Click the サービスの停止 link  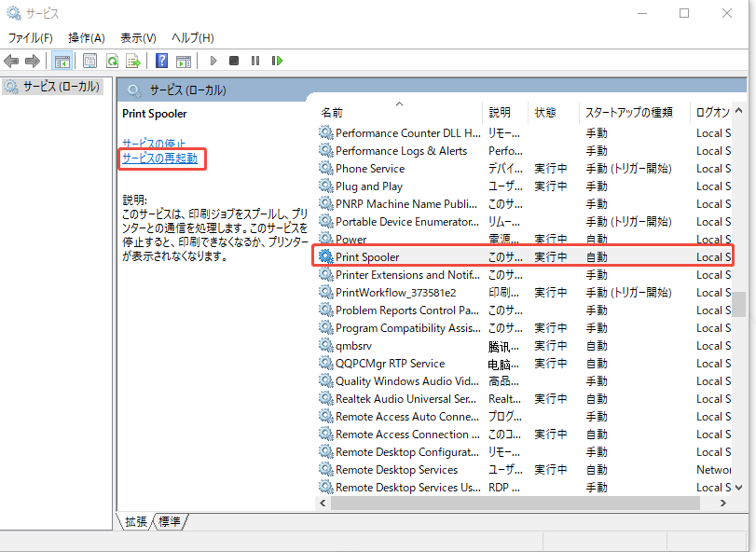coord(154,144)
